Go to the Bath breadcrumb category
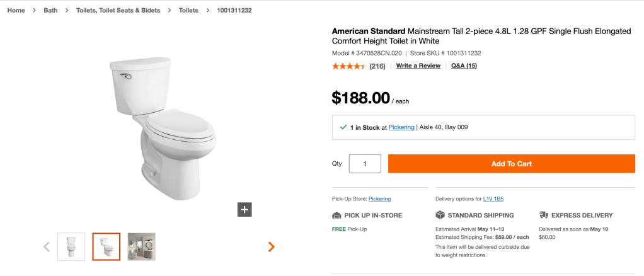 tap(50, 10)
